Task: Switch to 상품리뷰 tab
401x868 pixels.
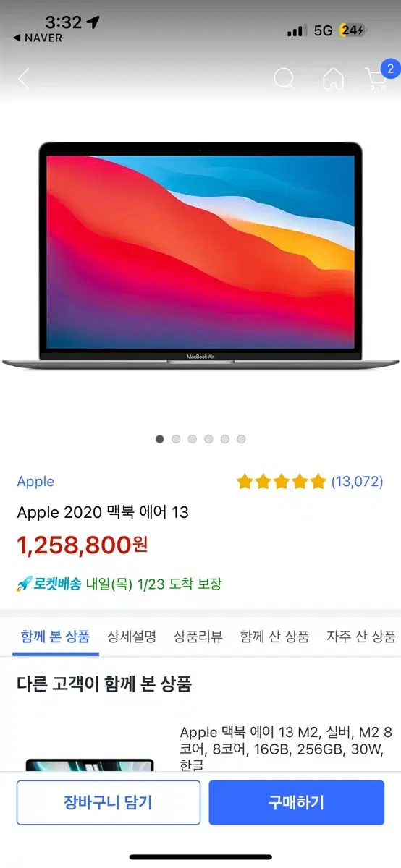Action: 198,637
